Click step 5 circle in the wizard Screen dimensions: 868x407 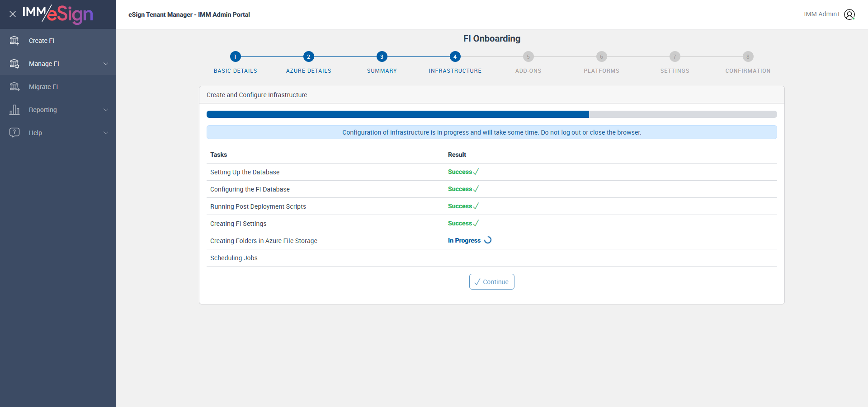[528, 56]
